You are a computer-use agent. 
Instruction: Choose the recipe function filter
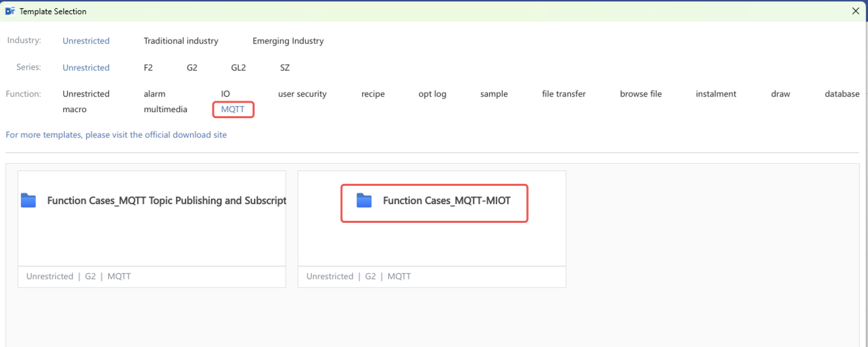(x=373, y=94)
